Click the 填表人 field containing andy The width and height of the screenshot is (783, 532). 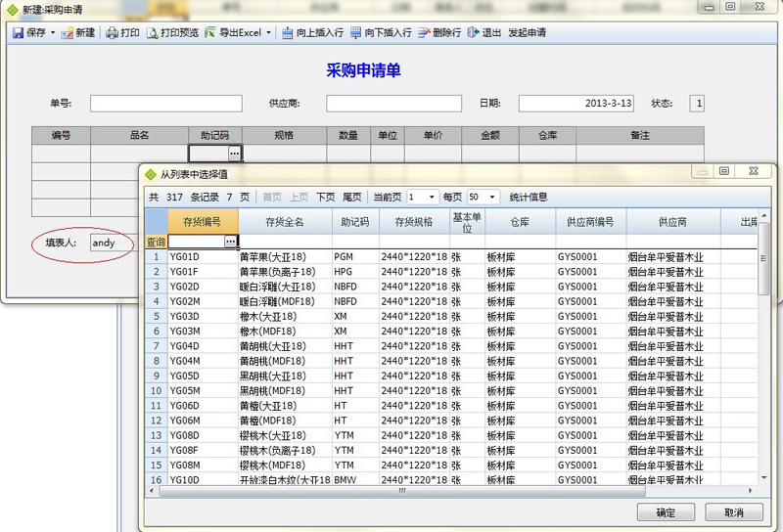click(x=114, y=244)
